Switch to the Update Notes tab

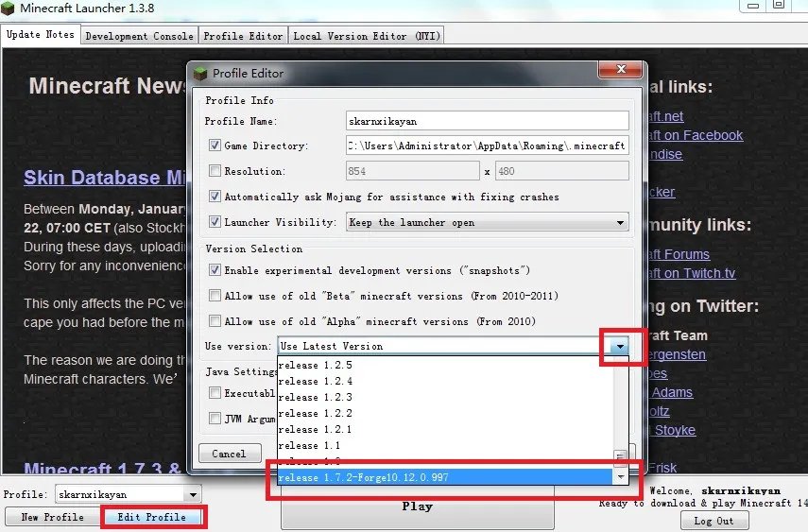click(41, 35)
